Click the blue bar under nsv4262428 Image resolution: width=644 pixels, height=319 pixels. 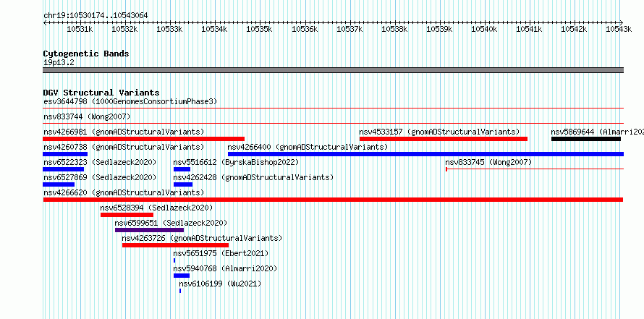[183, 184]
